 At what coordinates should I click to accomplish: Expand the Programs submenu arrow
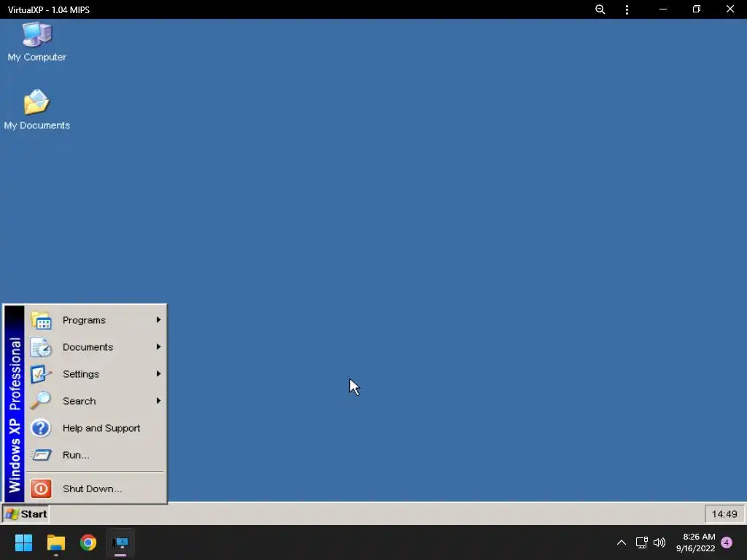158,320
